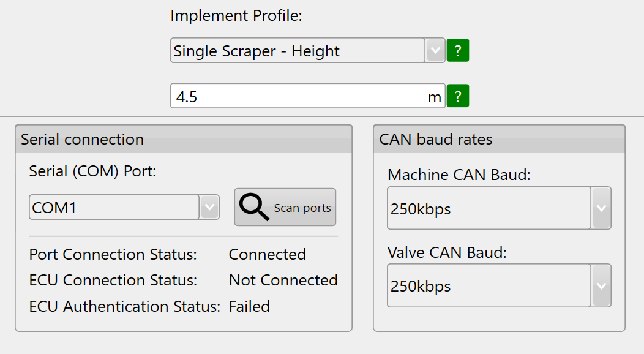Open help for the Implement Profile dropdown

[x=457, y=50]
